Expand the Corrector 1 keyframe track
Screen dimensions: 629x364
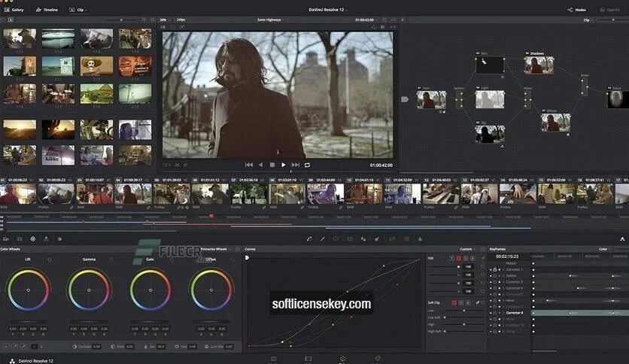pyautogui.click(x=503, y=270)
